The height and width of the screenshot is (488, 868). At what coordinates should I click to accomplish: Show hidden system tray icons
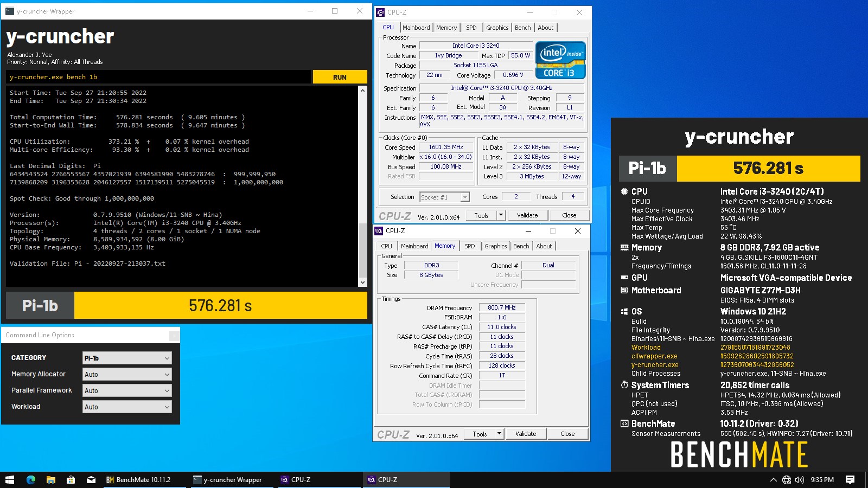[x=773, y=480]
